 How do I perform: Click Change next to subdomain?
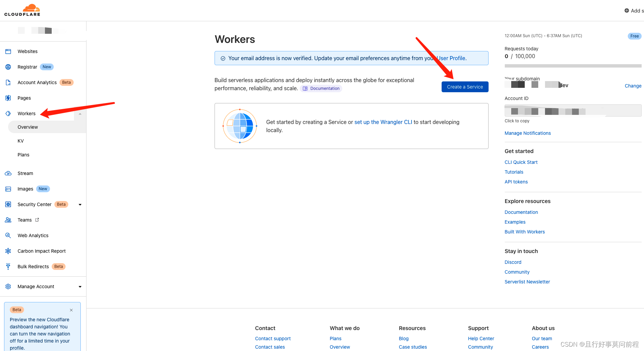pos(633,86)
